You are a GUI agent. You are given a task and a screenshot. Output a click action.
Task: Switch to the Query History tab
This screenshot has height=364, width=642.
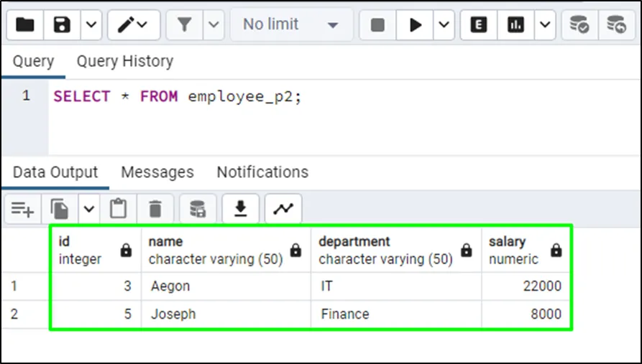coord(124,62)
